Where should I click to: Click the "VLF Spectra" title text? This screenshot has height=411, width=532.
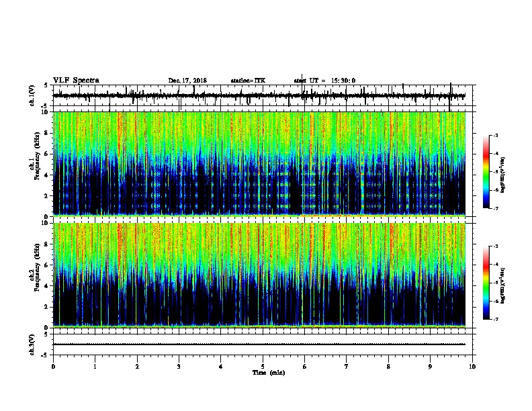[76, 81]
